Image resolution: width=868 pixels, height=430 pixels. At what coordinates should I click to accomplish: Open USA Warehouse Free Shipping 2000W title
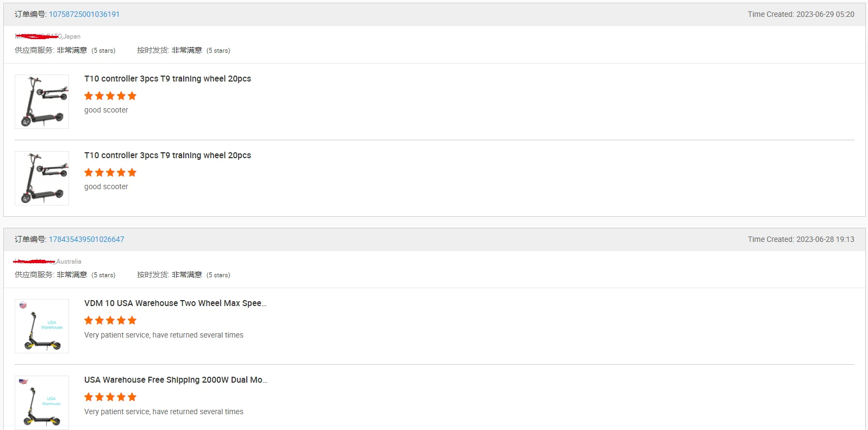(176, 380)
